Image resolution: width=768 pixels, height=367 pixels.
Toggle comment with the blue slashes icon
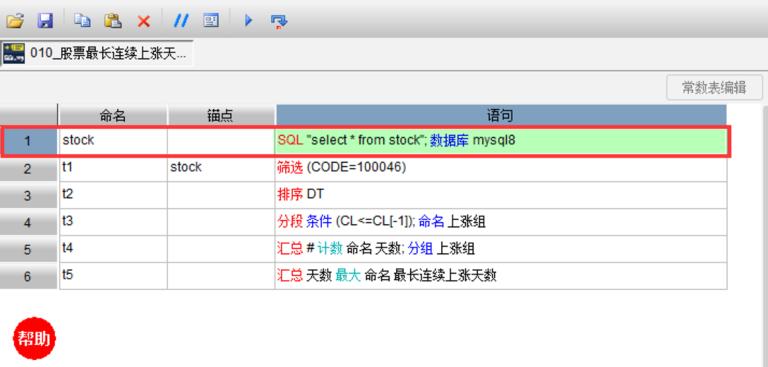[x=181, y=21]
